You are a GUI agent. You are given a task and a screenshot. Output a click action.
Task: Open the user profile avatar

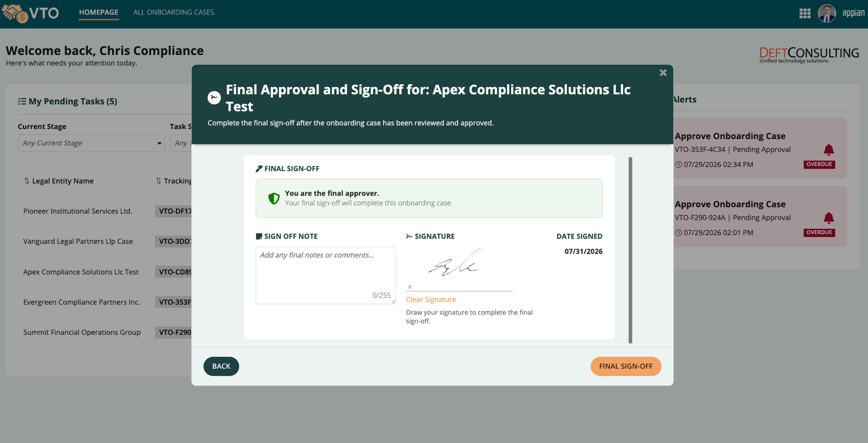(827, 14)
